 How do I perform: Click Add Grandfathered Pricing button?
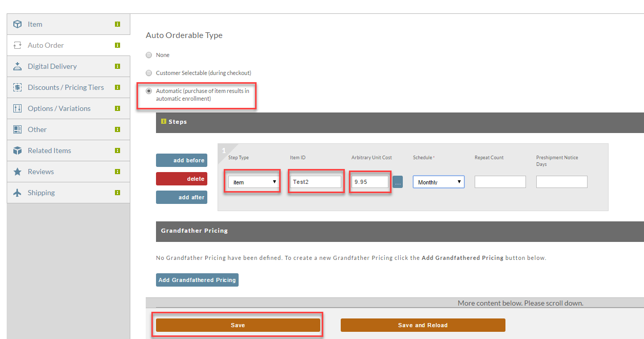197,280
